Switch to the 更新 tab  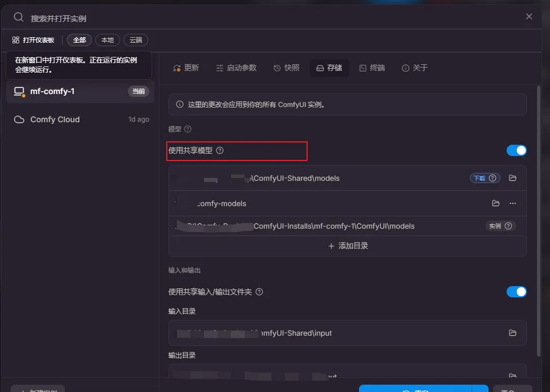tap(187, 68)
